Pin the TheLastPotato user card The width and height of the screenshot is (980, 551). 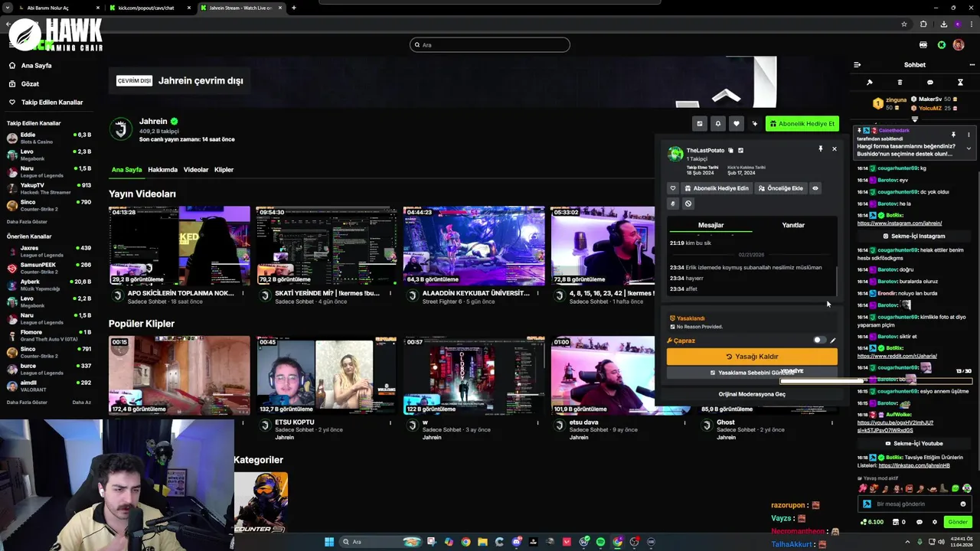(x=820, y=148)
